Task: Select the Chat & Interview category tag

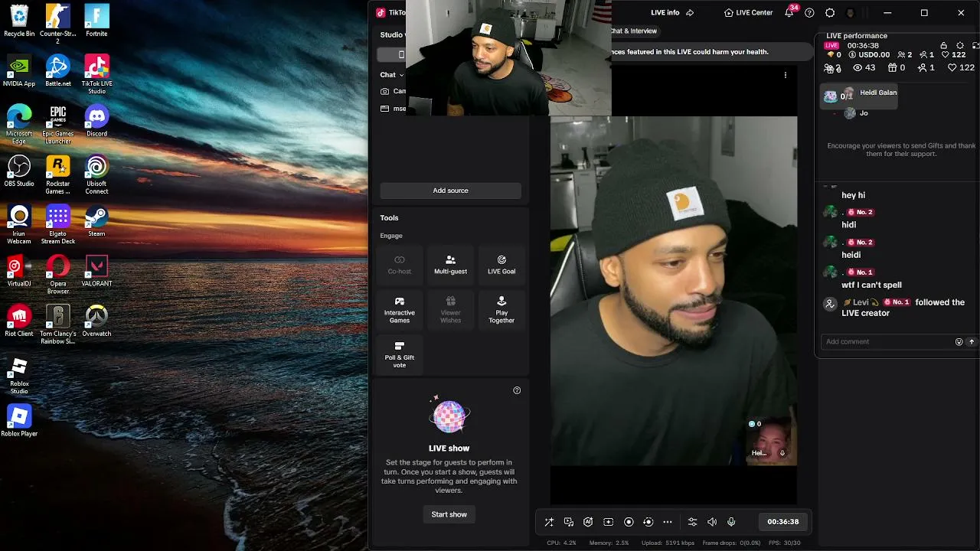Action: click(x=634, y=31)
